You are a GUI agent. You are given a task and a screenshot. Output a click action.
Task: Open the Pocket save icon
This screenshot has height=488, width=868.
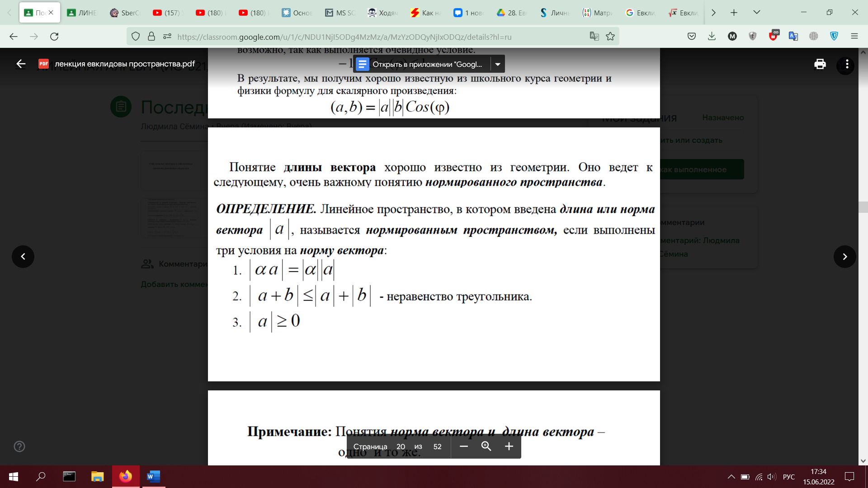(692, 37)
